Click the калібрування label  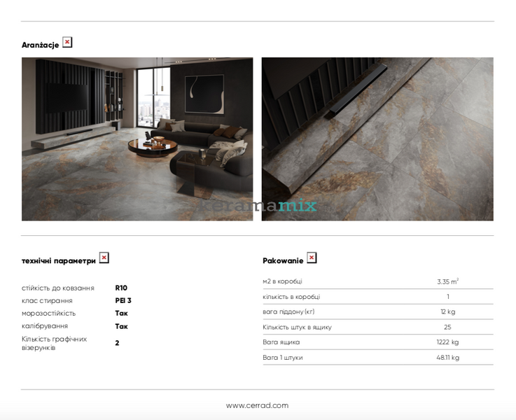[x=45, y=326]
